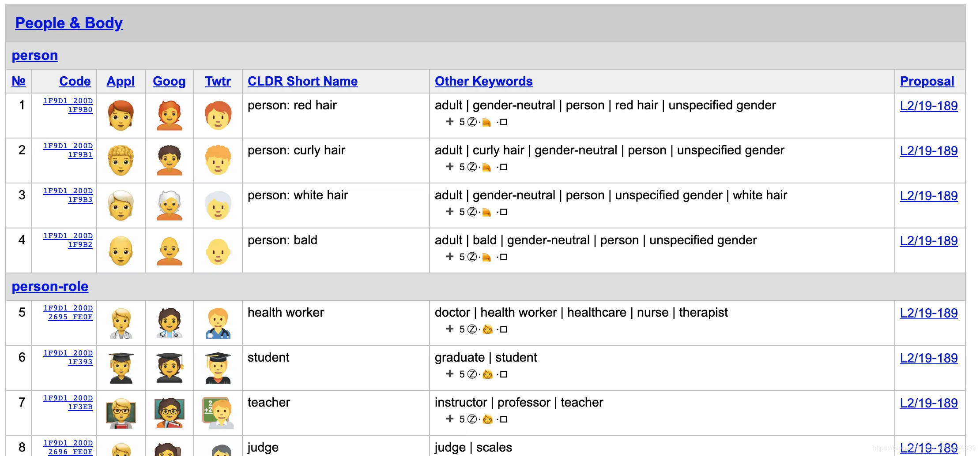
Task: Click the short name "judge"
Action: (263, 448)
